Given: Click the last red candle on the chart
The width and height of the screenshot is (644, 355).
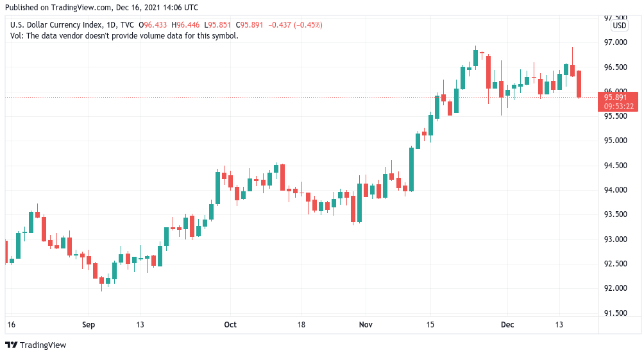Looking at the screenshot, I should (579, 84).
